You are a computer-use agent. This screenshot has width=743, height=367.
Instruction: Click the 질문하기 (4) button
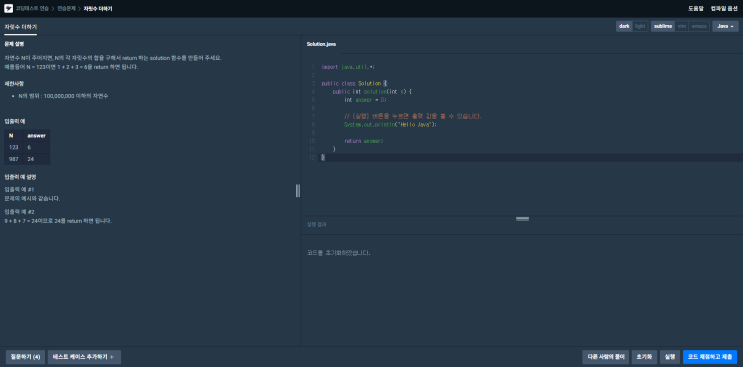point(25,357)
